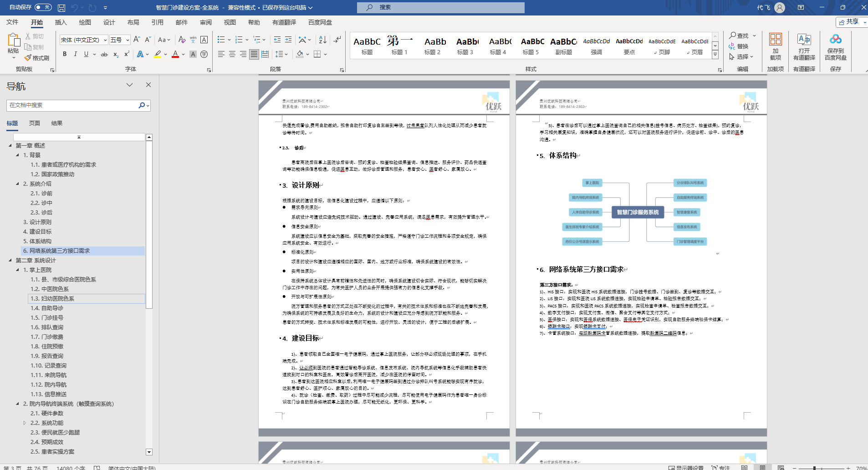Open line spacing dropdown
The width and height of the screenshot is (868, 470).
286,54
